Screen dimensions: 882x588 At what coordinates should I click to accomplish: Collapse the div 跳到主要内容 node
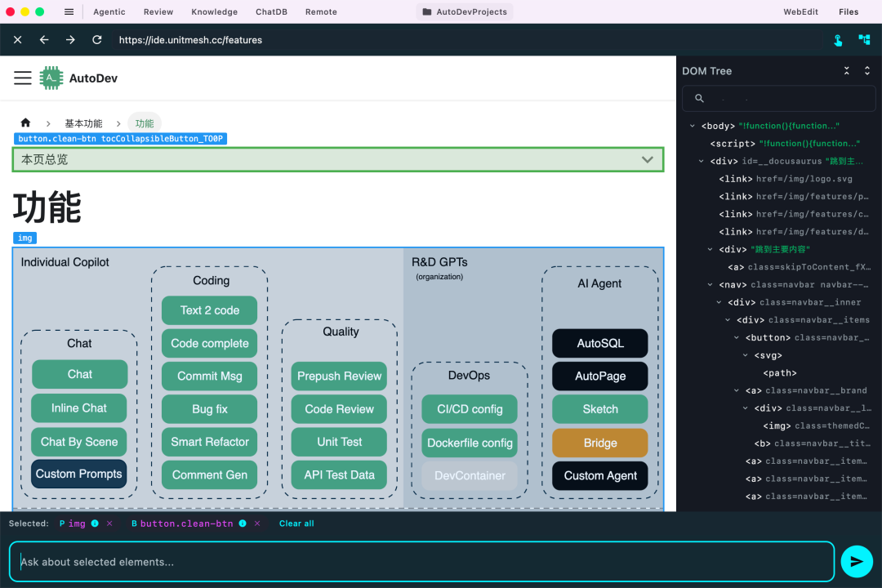(x=710, y=249)
